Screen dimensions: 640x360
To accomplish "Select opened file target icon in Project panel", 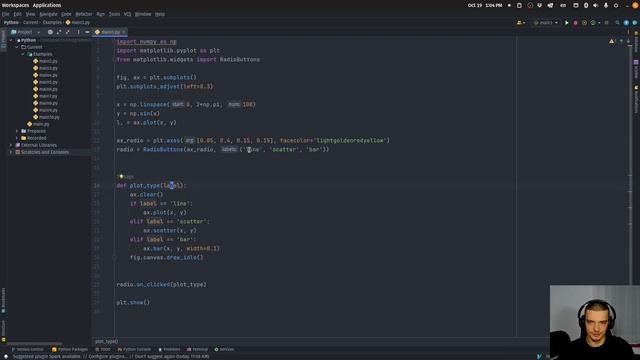I will click(50, 32).
